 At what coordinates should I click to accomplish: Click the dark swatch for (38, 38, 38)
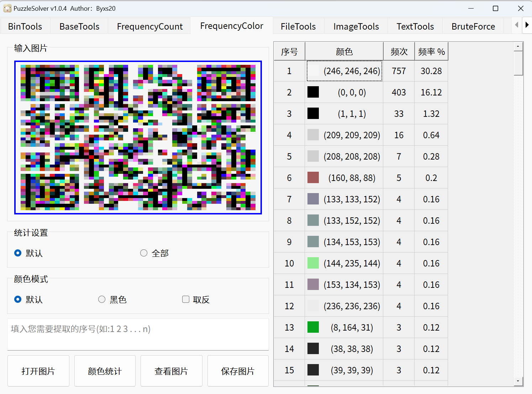(x=313, y=349)
